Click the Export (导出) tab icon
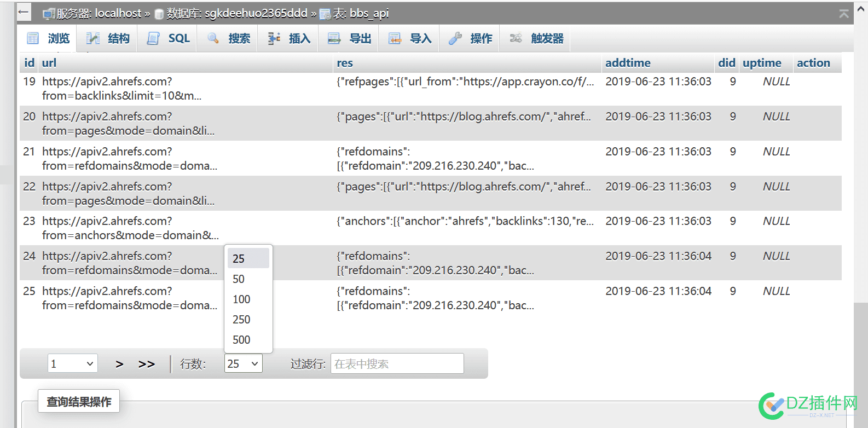The height and width of the screenshot is (428, 868). [x=334, y=38]
